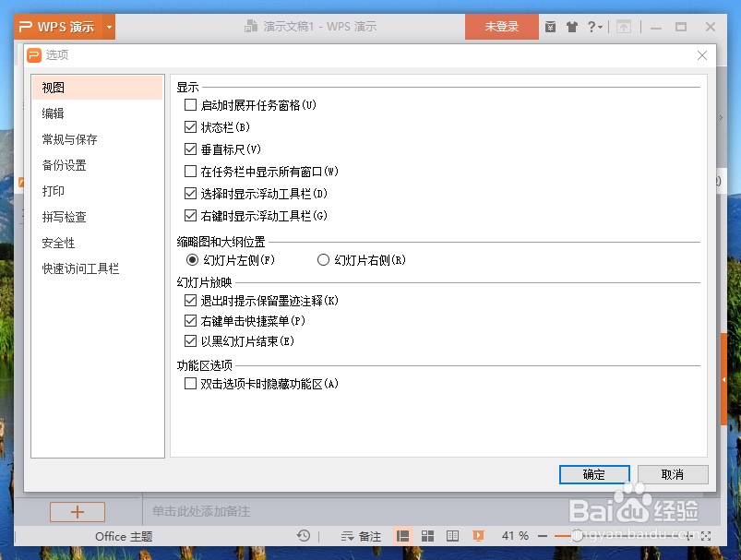This screenshot has width=741, height=560.
Task: Dismiss the dialog with 取消
Action: click(x=673, y=474)
